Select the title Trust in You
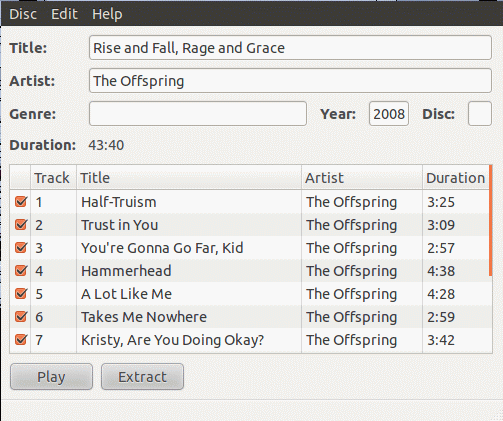The width and height of the screenshot is (503, 421). click(x=119, y=225)
